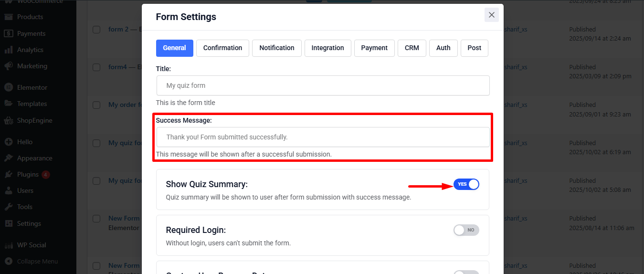
Task: Click the Payments dollar icon
Action: [9, 33]
